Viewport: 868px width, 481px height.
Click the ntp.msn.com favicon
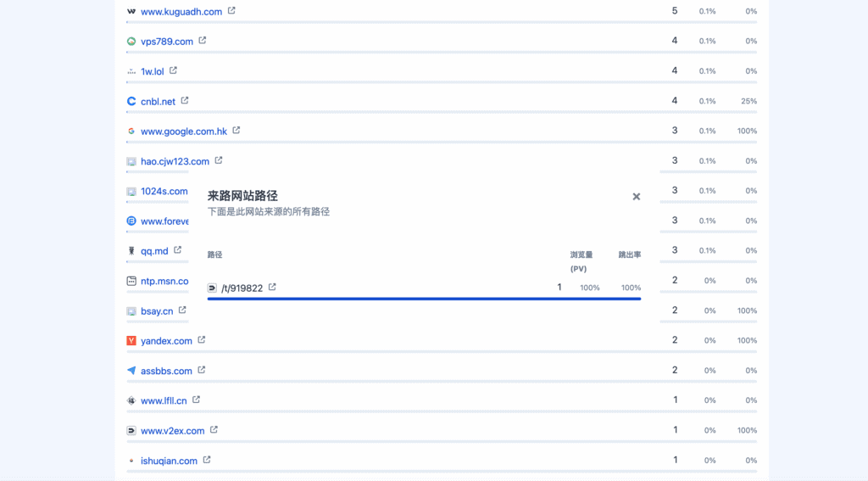click(131, 281)
